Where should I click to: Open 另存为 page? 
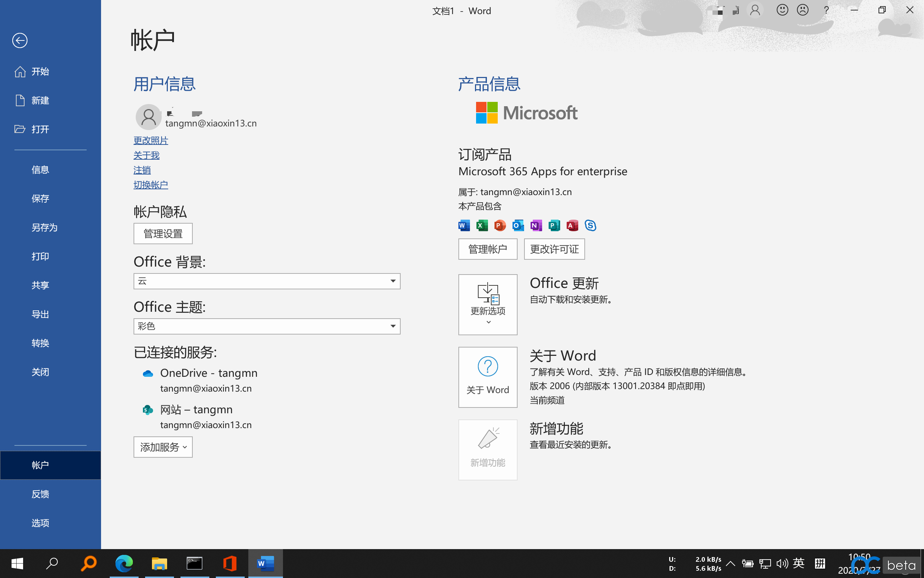[51, 228]
